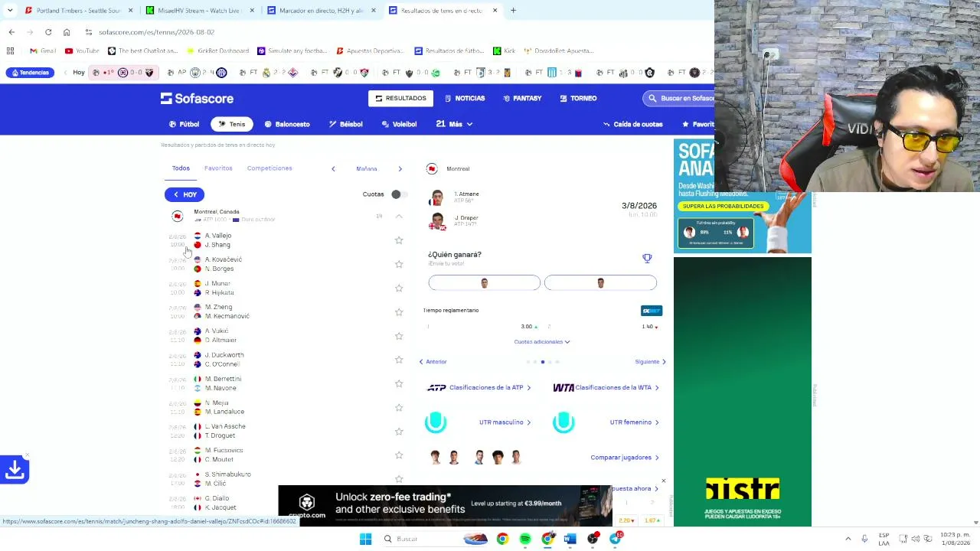Viewport: 980px width, 551px height.
Task: Navigate back with the browser back arrow
Action: click(x=11, y=32)
